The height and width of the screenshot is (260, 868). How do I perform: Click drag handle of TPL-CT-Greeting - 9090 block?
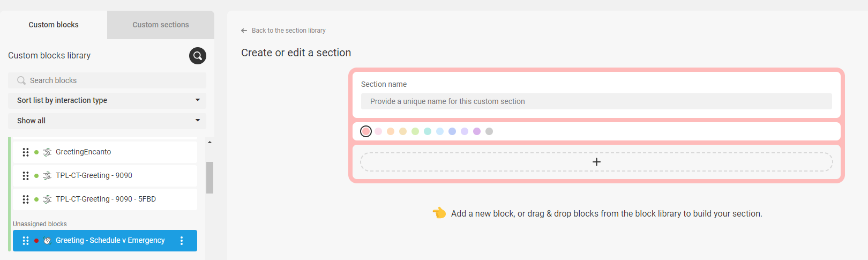(x=26, y=176)
